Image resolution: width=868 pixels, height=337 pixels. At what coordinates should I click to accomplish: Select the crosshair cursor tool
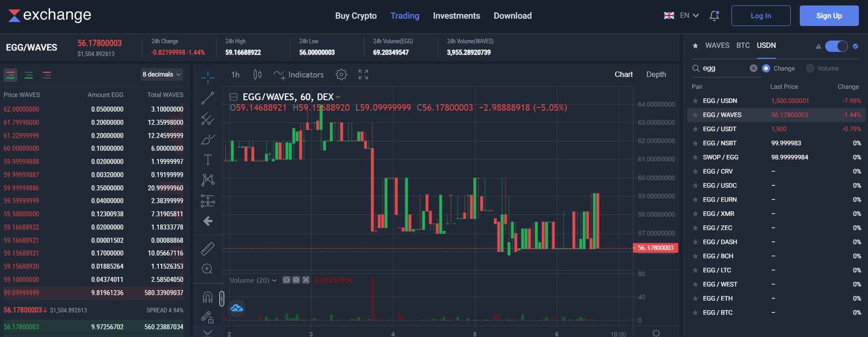coord(208,78)
